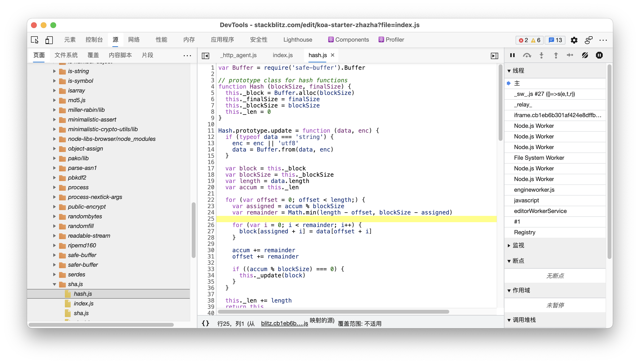Click the step over function icon
The width and height of the screenshot is (640, 364).
pos(527,55)
